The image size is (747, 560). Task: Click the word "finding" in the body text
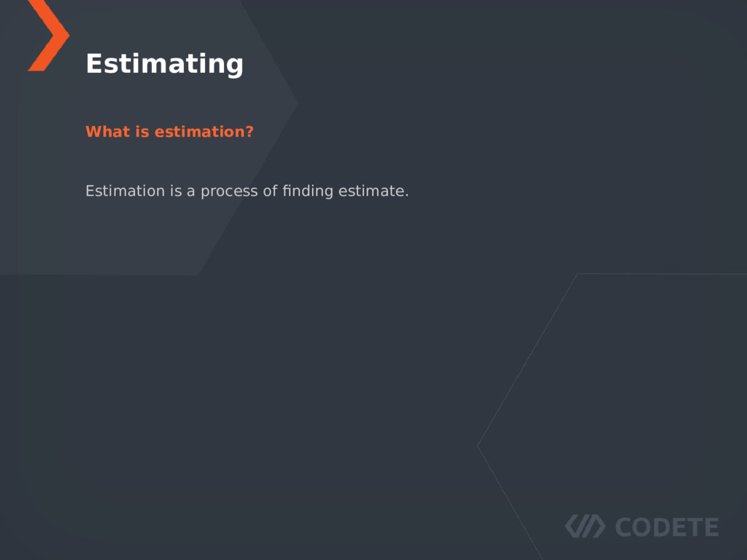point(308,191)
